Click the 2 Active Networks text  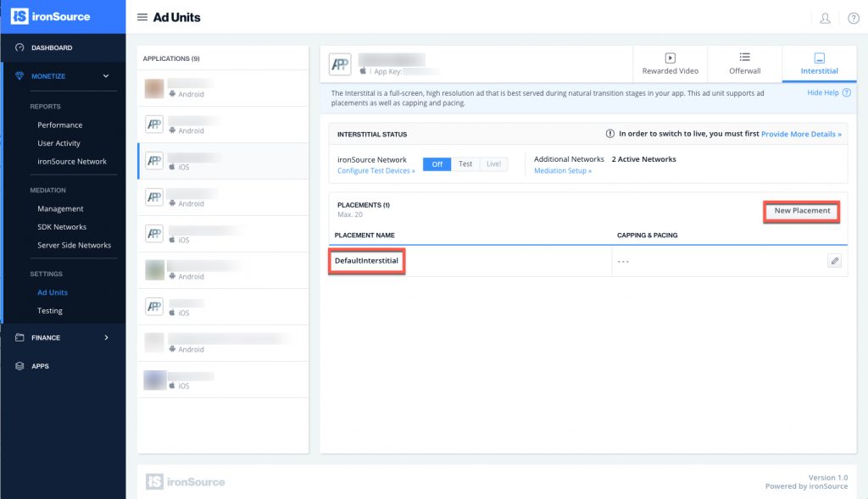point(644,159)
